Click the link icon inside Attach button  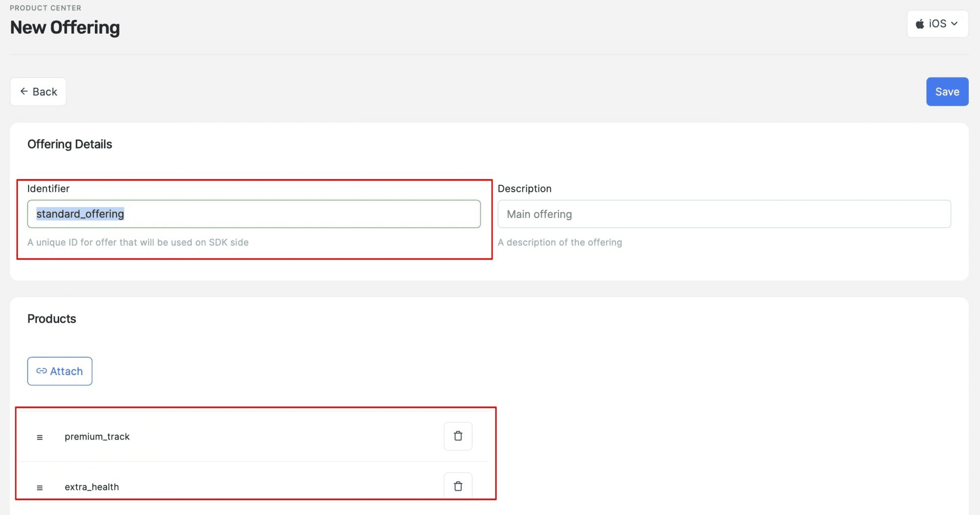(x=42, y=371)
